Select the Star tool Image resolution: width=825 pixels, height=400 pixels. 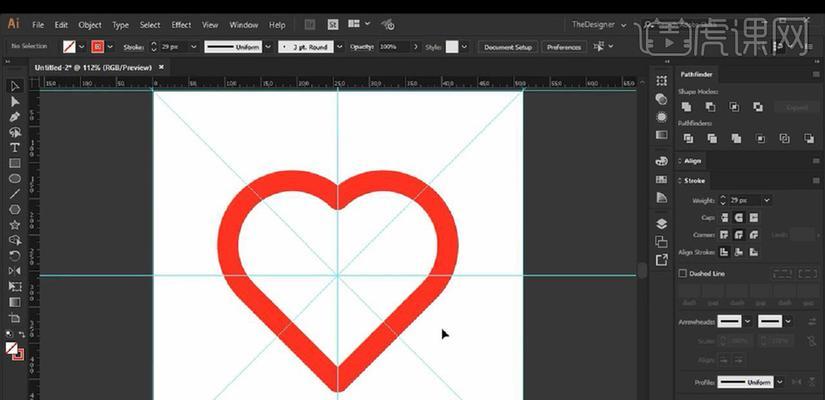[15, 225]
